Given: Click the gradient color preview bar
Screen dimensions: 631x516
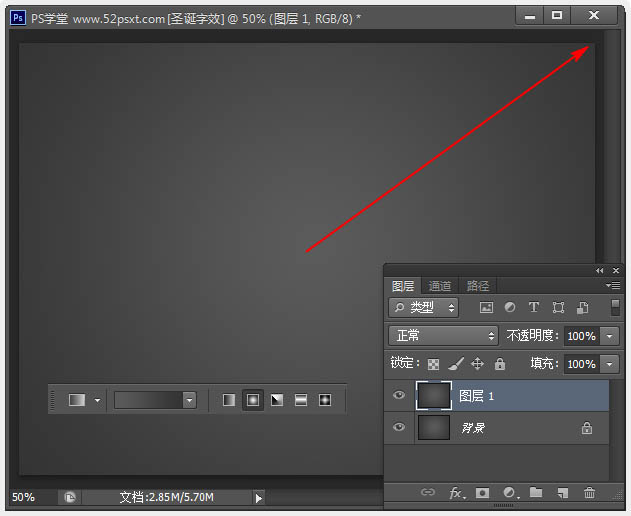Looking at the screenshot, I should 148,400.
